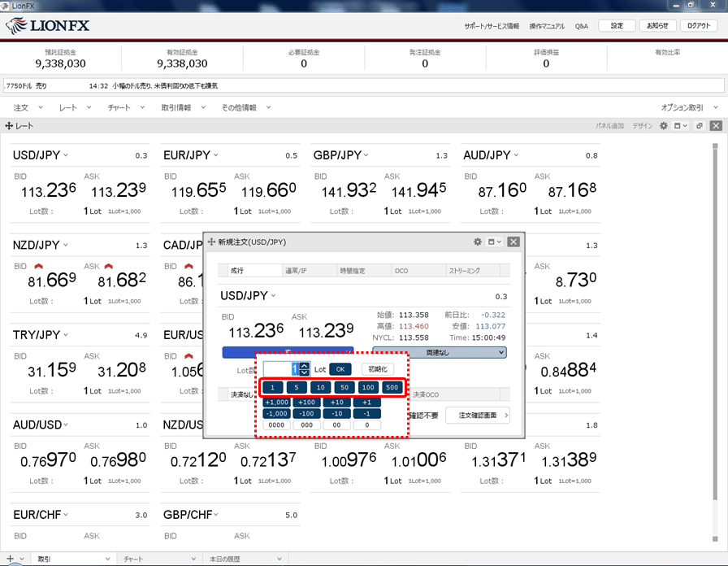The width and height of the screenshot is (728, 566).
Task: Click the rate panel move handle icon
Action: (9, 126)
